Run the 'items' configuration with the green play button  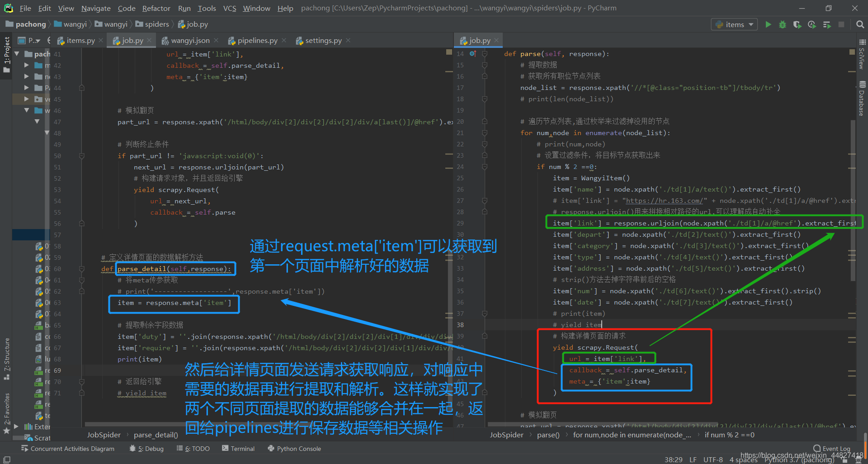coord(768,24)
